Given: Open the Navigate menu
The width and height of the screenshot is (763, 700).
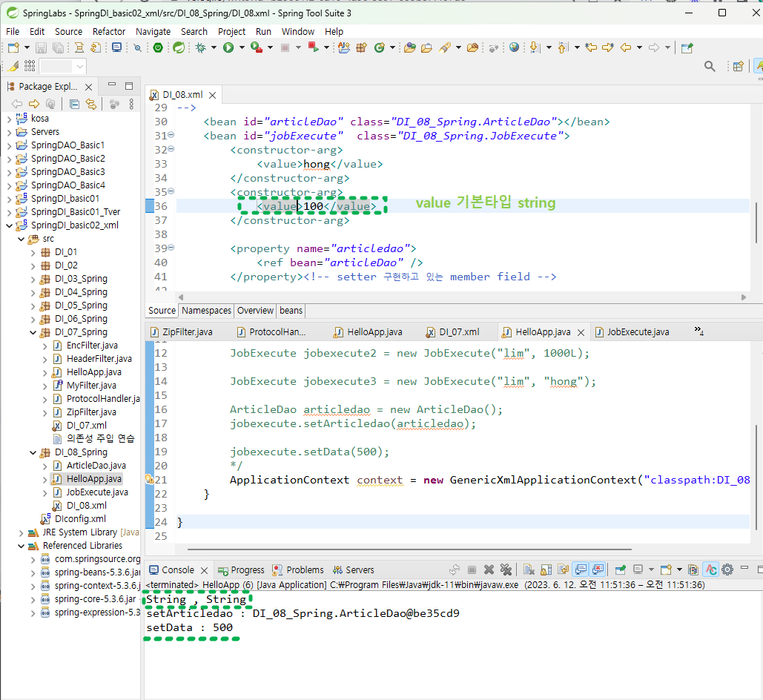Looking at the screenshot, I should click(153, 32).
